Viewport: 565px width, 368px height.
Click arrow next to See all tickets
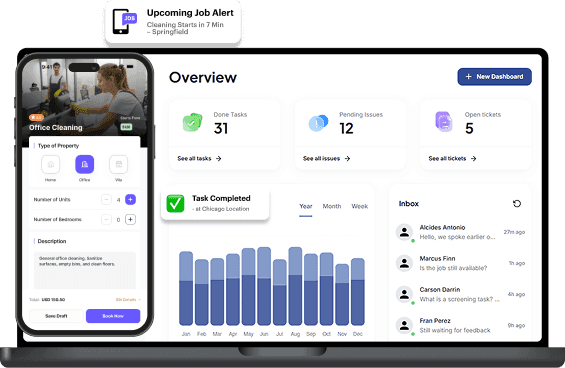click(x=473, y=159)
